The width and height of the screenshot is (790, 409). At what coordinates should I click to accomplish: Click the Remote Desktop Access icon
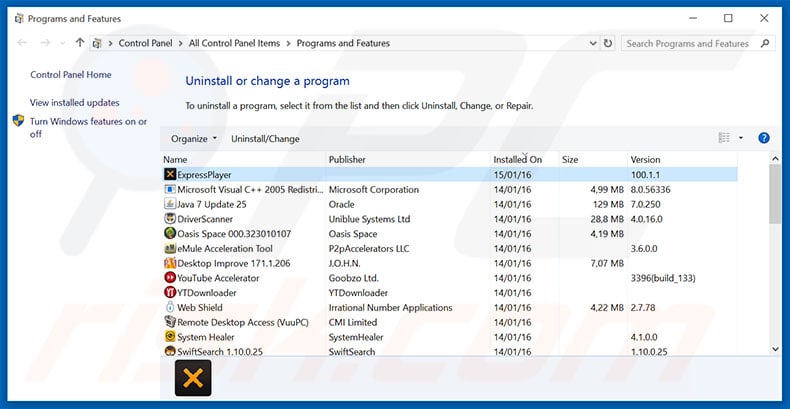coord(170,322)
